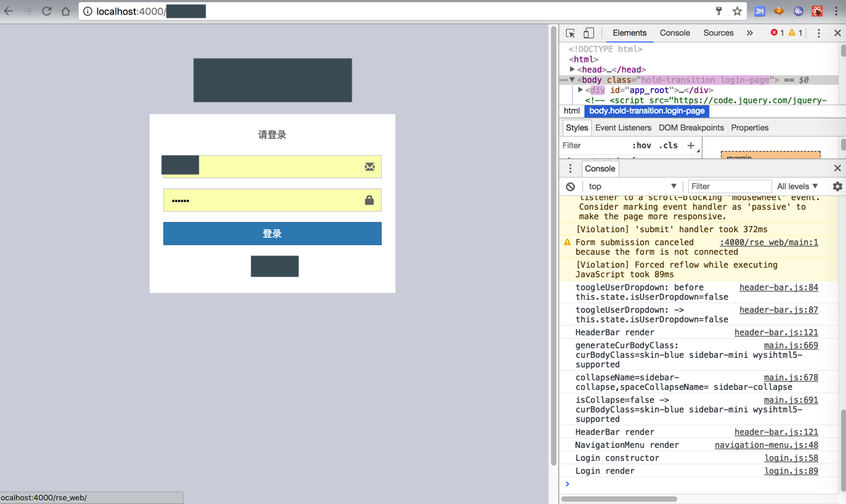Show site information icon in address bar
The width and height of the screenshot is (846, 504).
pos(87,11)
